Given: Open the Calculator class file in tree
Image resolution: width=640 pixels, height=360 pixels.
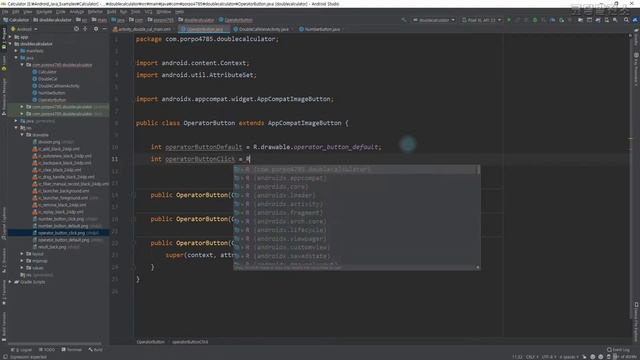Looking at the screenshot, I should tap(47, 72).
